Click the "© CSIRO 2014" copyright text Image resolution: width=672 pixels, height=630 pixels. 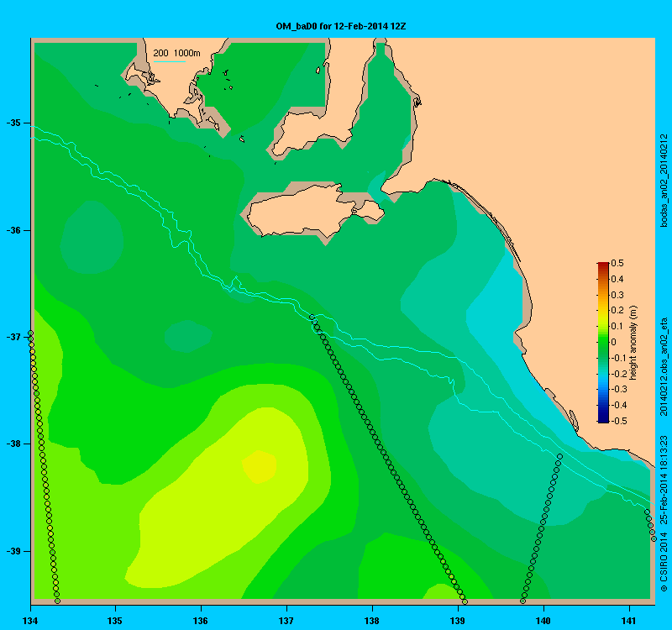664,562
